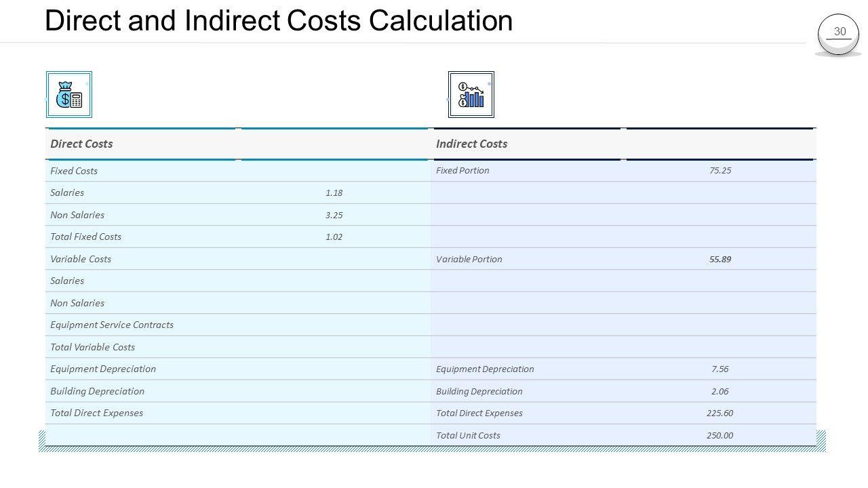Click the Variable Costs row label

coord(81,259)
